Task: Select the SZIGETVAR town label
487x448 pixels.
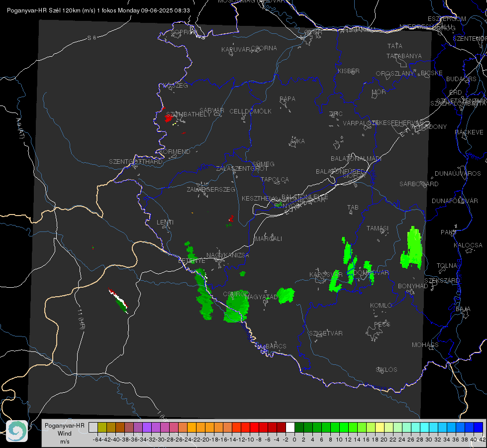Action: (326, 334)
